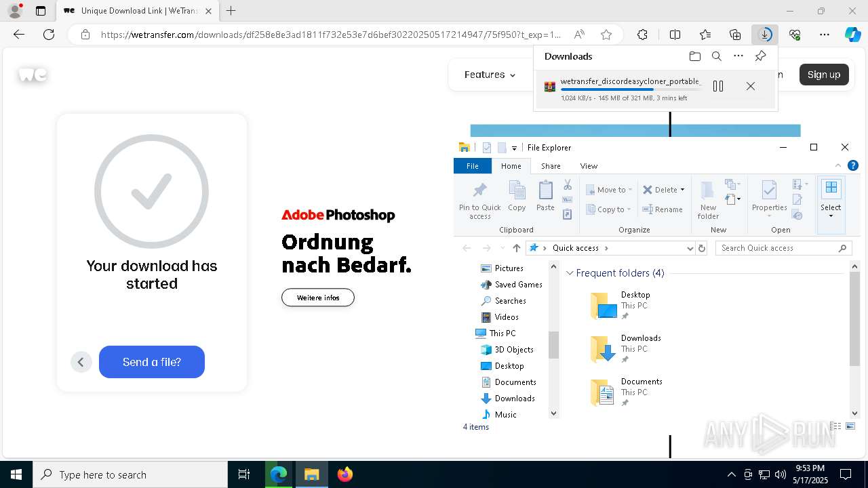The width and height of the screenshot is (868, 488).
Task: Switch to the View ribbon tab
Action: click(589, 166)
